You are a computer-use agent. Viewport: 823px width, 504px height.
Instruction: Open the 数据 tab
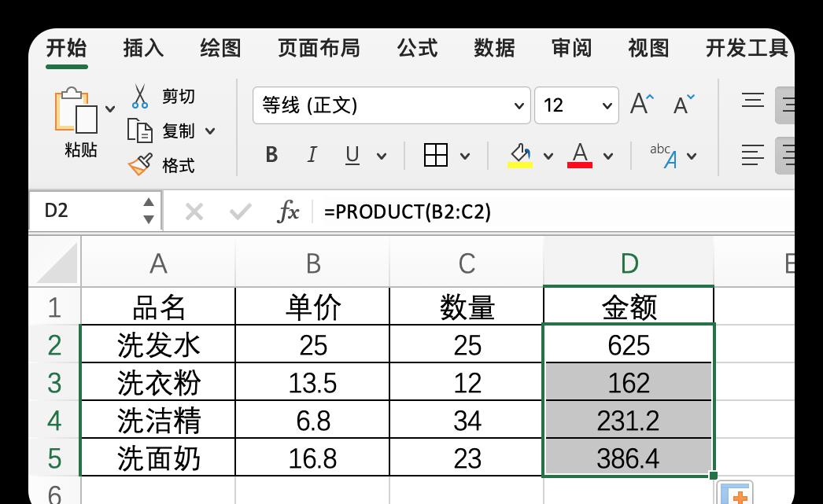point(494,48)
